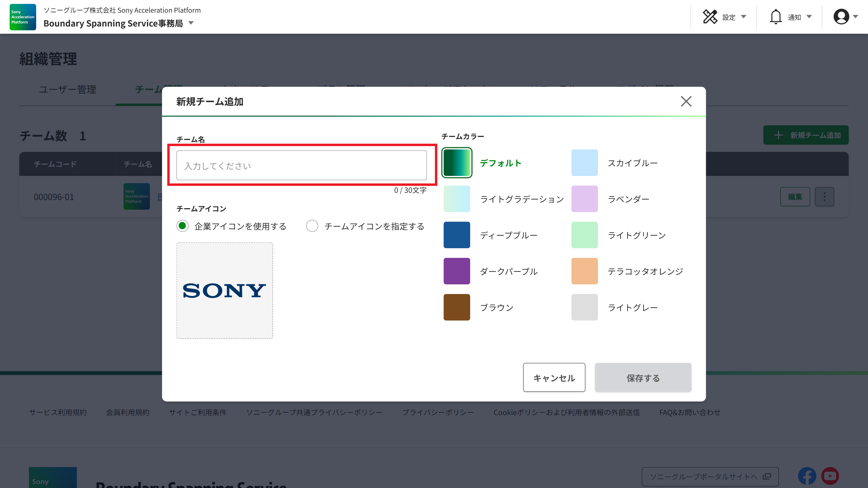Click the 設定 wrench settings icon
Screen dimensions: 868x488
pyautogui.click(x=711, y=17)
